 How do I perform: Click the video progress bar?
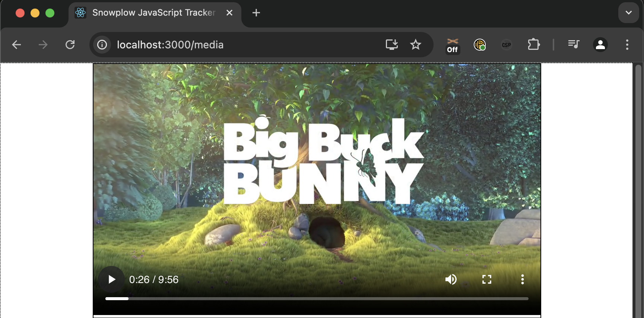[317, 299]
